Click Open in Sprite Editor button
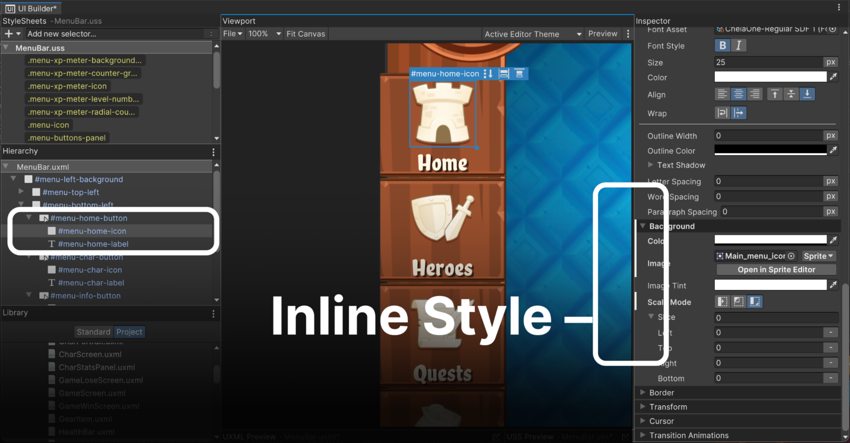The image size is (850, 443). click(x=775, y=270)
